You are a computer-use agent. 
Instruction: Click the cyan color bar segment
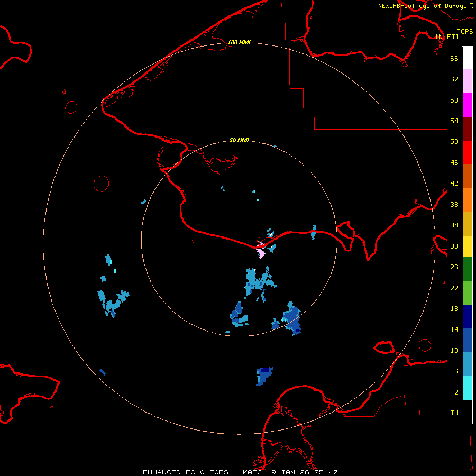click(467, 388)
